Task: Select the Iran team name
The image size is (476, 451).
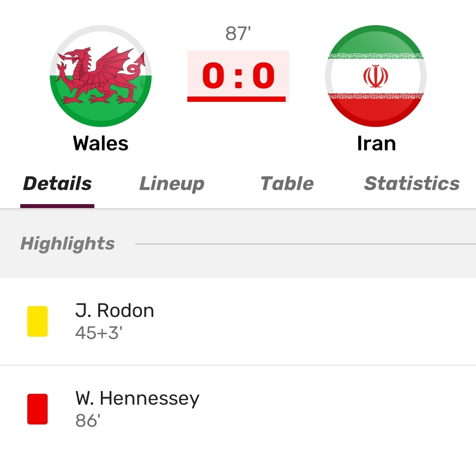Action: 376,143
